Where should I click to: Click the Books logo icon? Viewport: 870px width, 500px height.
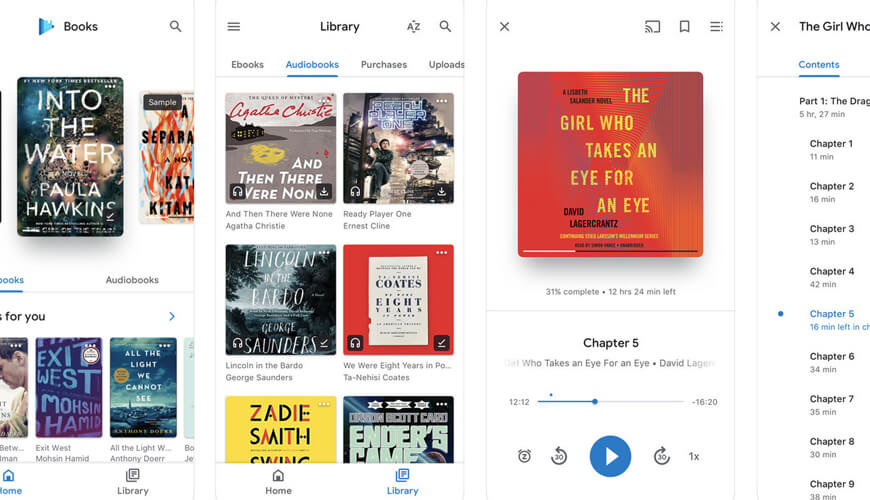point(46,26)
